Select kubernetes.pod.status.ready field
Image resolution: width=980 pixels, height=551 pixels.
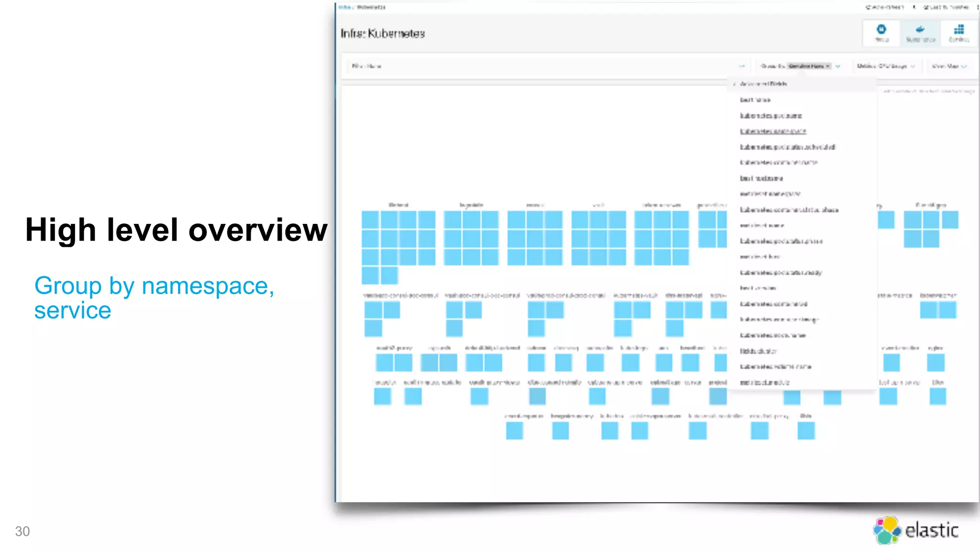point(781,273)
